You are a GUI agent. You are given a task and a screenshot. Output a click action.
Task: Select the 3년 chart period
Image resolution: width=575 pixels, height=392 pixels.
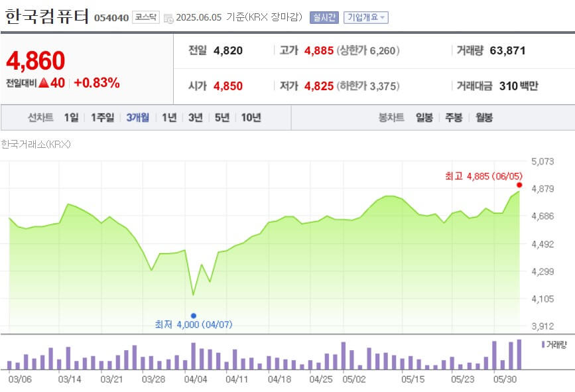195,117
